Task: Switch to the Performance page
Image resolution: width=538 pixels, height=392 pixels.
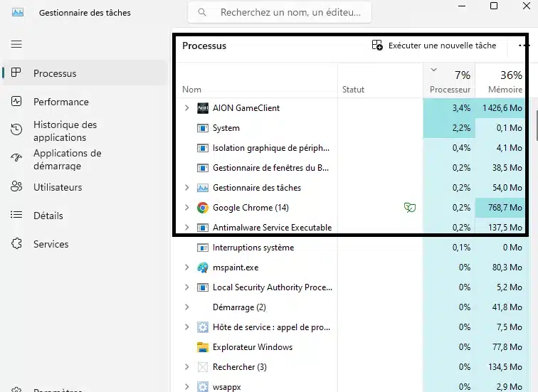Action: (85, 102)
